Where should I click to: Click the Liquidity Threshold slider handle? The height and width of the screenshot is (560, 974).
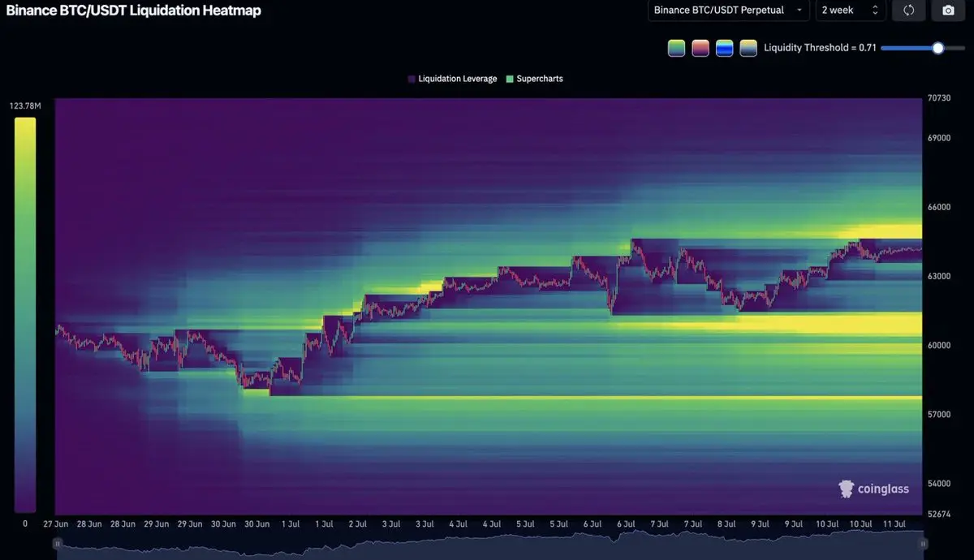click(x=938, y=48)
